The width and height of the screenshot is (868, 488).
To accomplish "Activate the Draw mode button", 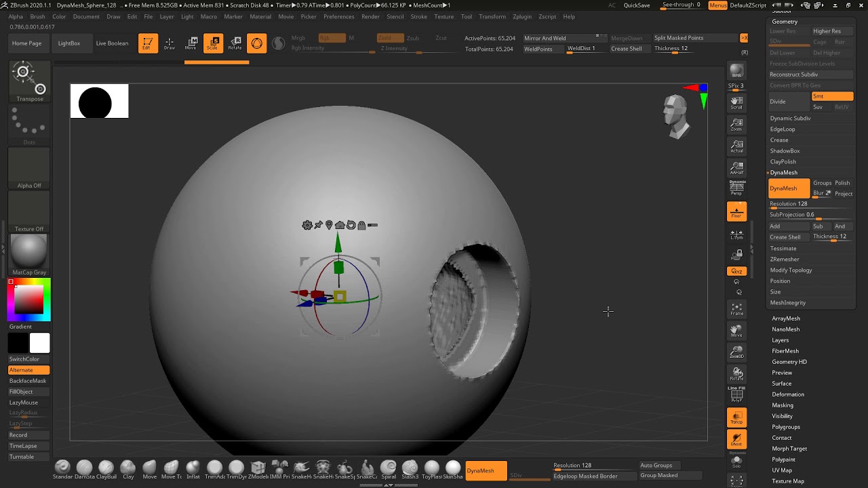I will tap(170, 43).
